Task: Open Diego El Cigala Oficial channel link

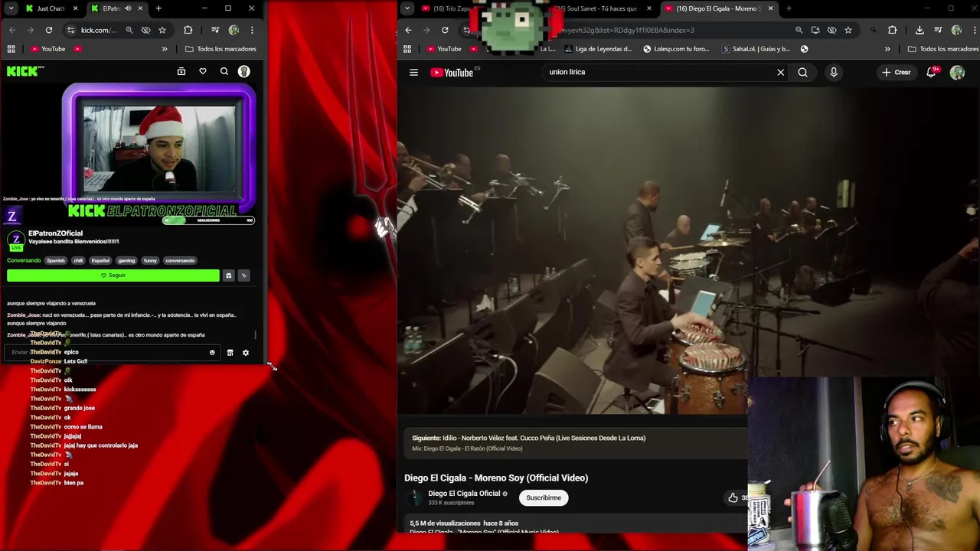Action: (x=464, y=494)
